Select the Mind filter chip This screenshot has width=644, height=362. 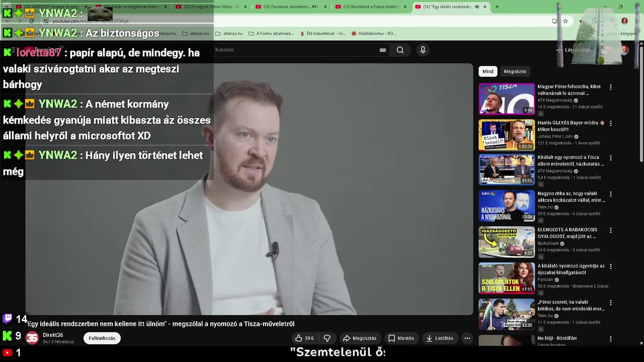click(488, 71)
